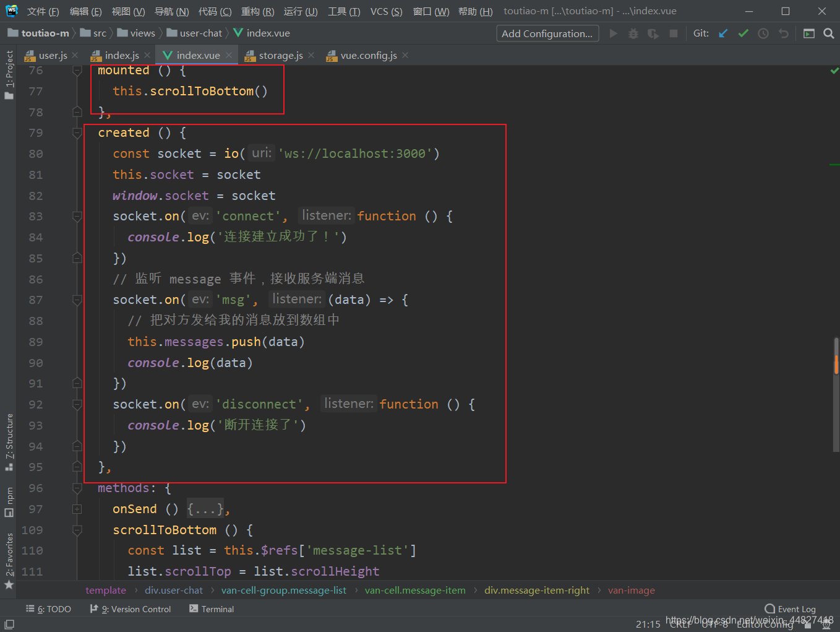
Task: Click the Run with Coverage icon
Action: pos(653,33)
